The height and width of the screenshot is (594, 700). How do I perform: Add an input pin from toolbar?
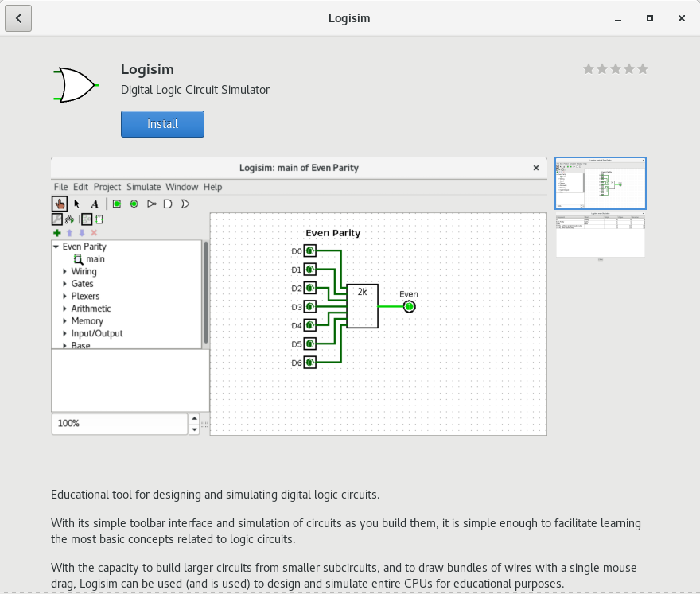[117, 204]
